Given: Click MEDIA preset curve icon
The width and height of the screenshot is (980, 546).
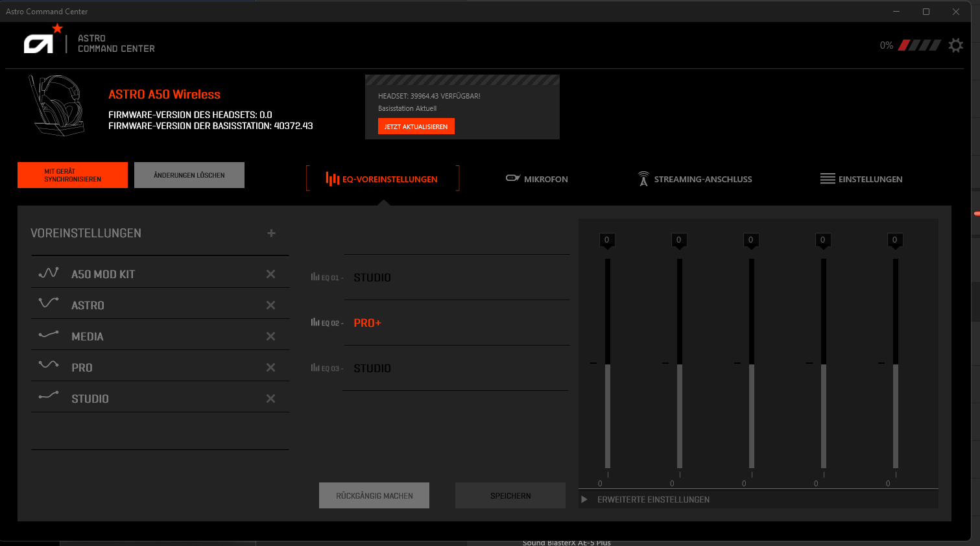Looking at the screenshot, I should point(49,335).
